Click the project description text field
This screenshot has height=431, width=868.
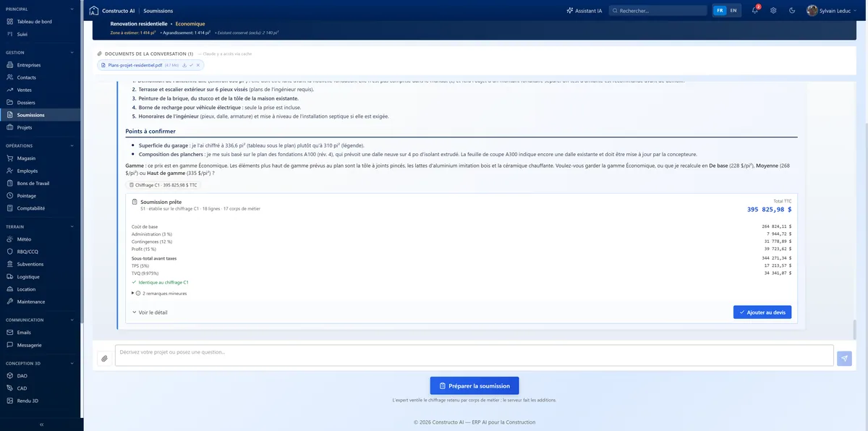(x=474, y=355)
